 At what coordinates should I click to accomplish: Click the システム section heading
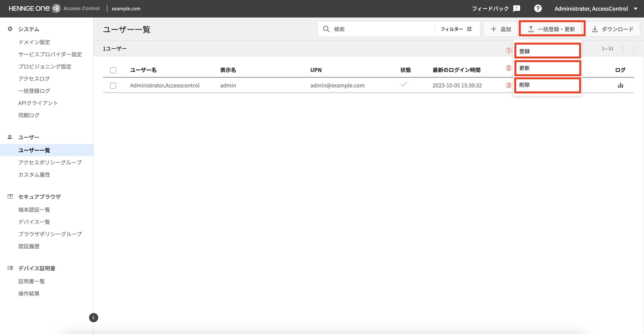click(29, 29)
